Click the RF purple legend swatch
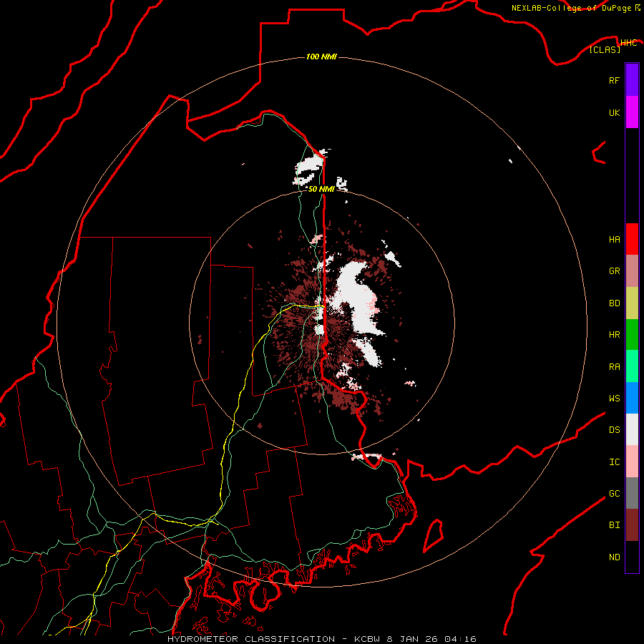Screen dimensions: 644x644 (x=632, y=80)
